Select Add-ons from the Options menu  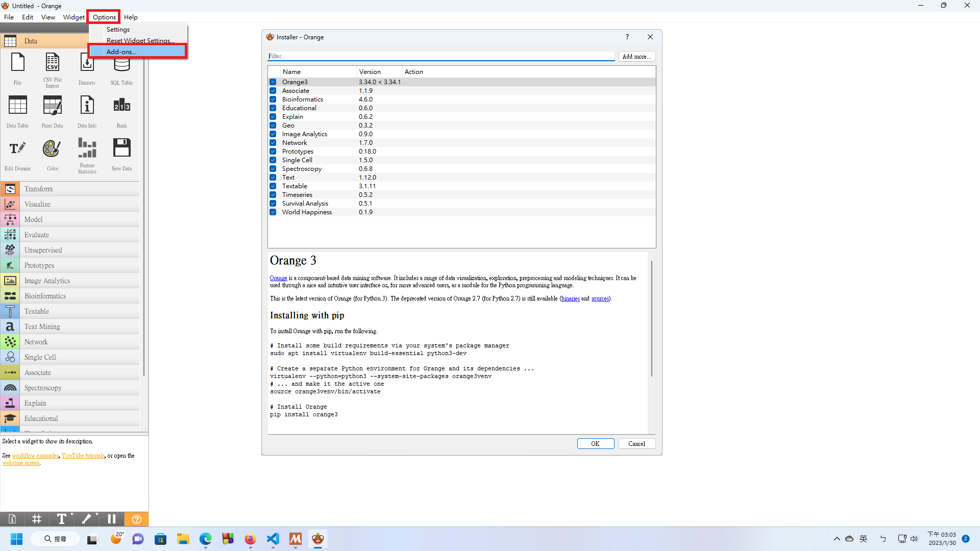pyautogui.click(x=121, y=52)
